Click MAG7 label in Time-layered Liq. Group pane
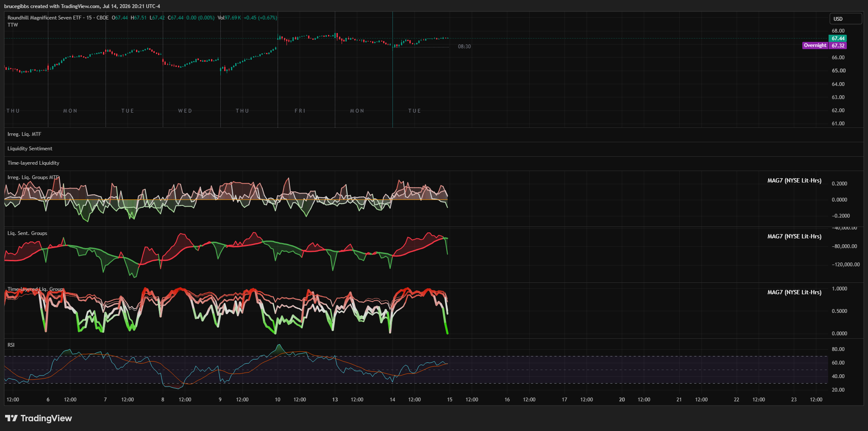Image resolution: width=868 pixels, height=431 pixels. pos(794,293)
